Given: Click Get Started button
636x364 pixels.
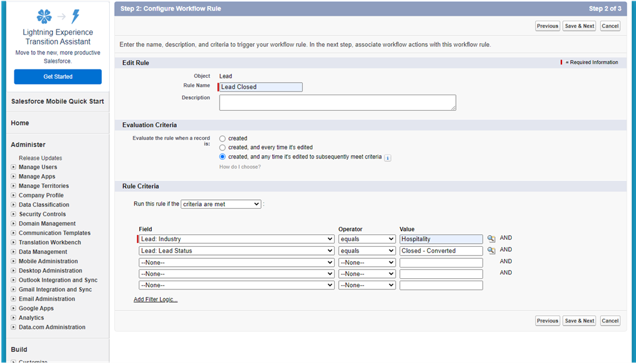Looking at the screenshot, I should point(58,76).
